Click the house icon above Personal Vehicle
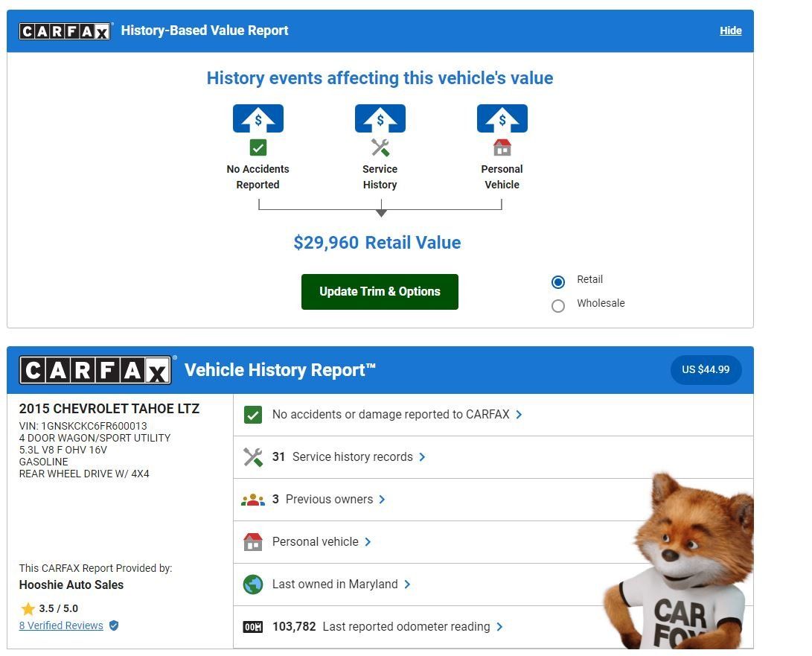 pos(502,147)
